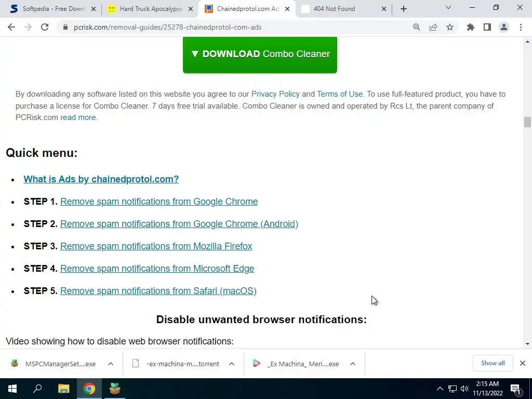Open a new tab with the plus button
Screen dimensions: 532x399
(403, 9)
